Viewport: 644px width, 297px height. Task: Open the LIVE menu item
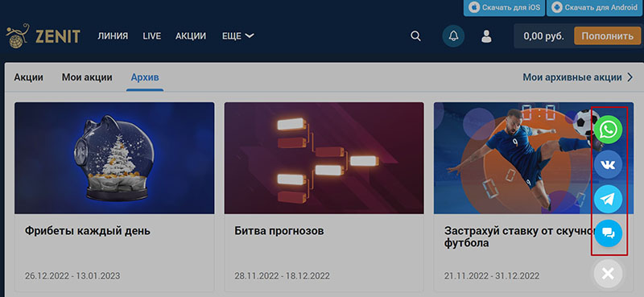pyautogui.click(x=152, y=36)
